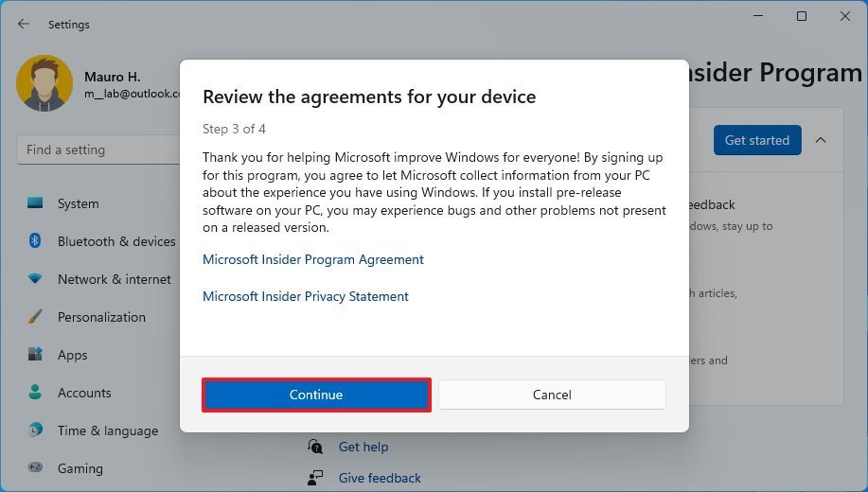Click the Give feedback person icon
Viewport: 868px width, 492px height.
click(x=315, y=478)
